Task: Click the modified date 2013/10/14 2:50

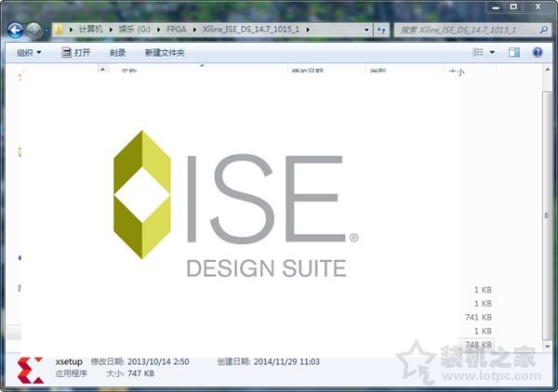Action: click(x=158, y=361)
